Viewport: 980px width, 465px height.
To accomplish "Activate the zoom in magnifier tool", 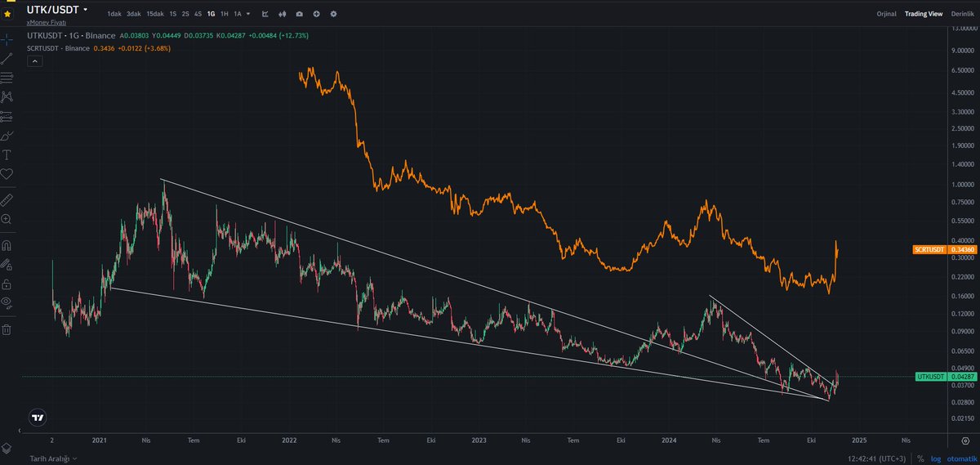I will click(7, 219).
